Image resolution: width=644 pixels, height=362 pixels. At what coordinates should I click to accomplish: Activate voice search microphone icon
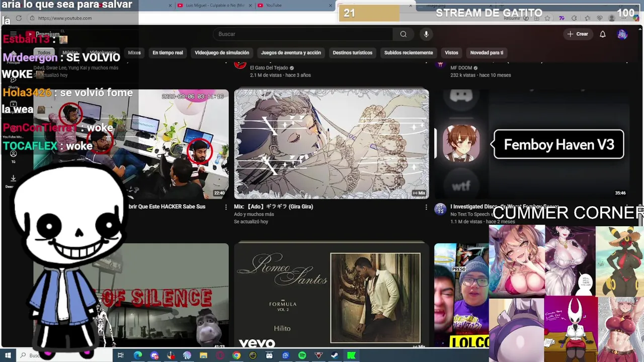click(426, 34)
